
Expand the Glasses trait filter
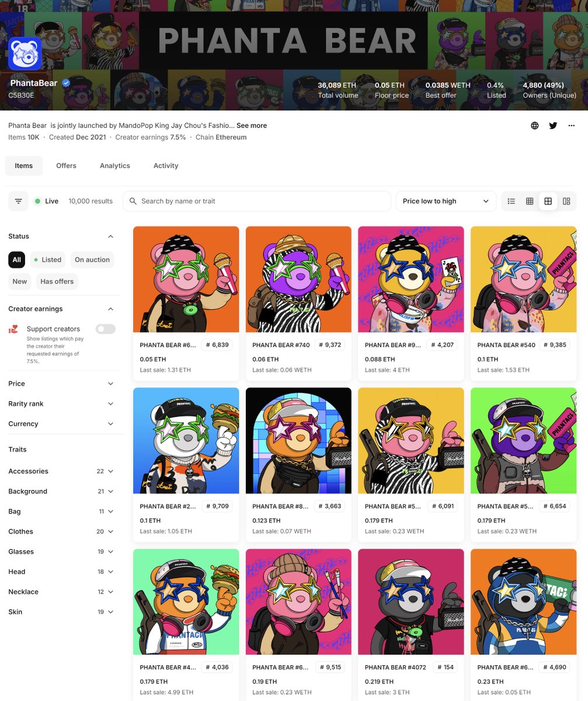pos(61,551)
